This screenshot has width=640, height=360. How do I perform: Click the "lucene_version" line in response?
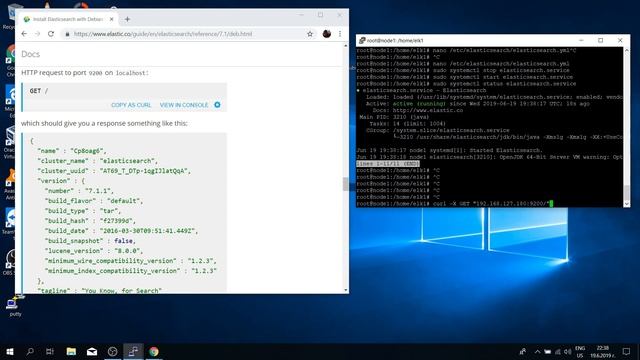pos(93,251)
